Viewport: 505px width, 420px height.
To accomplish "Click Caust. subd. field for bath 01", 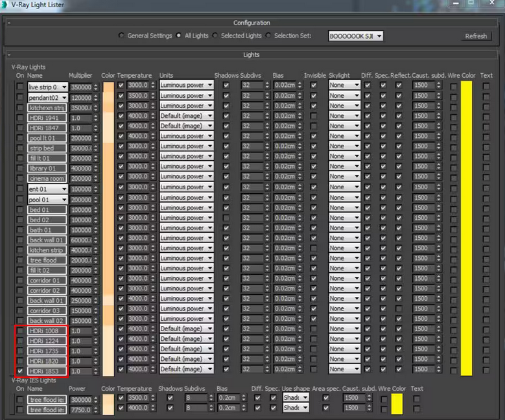I will point(424,227).
